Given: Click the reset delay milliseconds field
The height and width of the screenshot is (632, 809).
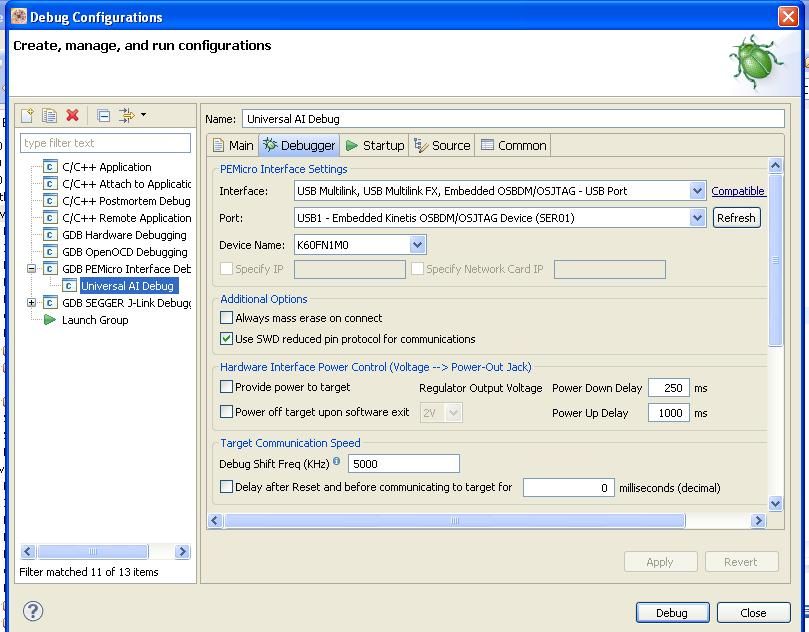Looking at the screenshot, I should 569,488.
